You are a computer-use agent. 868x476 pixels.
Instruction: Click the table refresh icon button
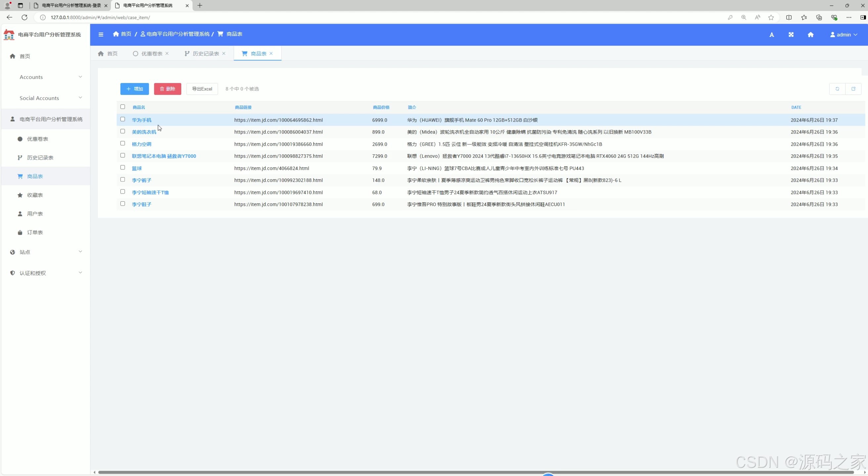837,89
